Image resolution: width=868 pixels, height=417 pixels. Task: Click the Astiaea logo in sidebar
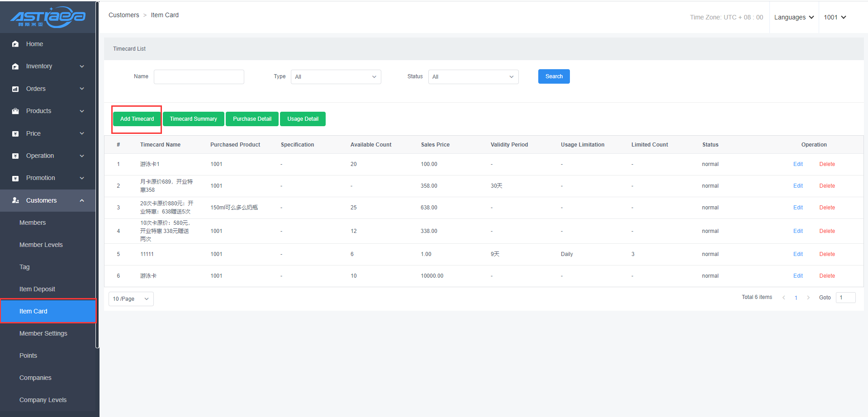(x=48, y=17)
